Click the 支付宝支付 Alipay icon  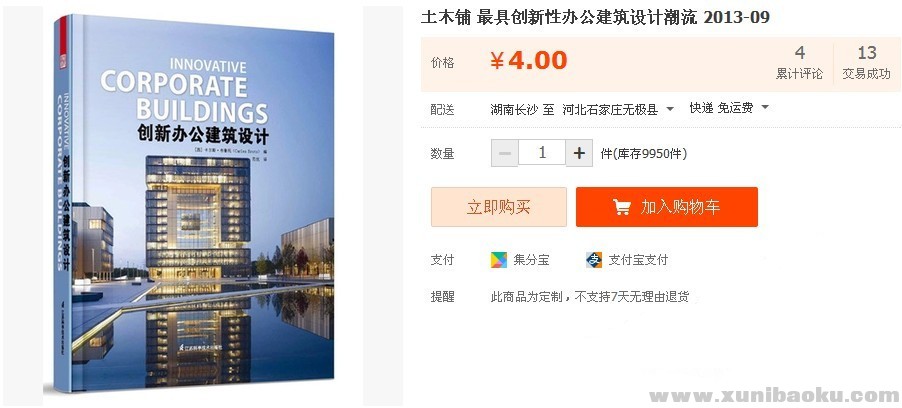594,260
